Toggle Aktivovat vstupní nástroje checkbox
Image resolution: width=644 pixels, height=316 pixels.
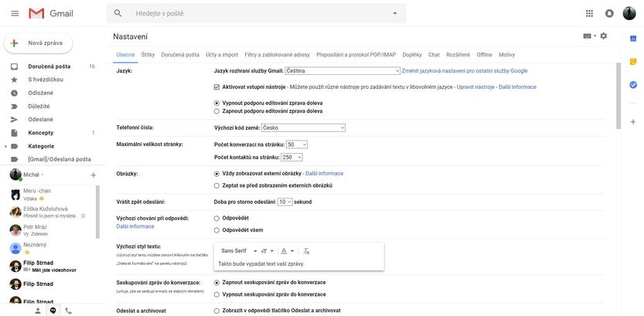(x=216, y=87)
